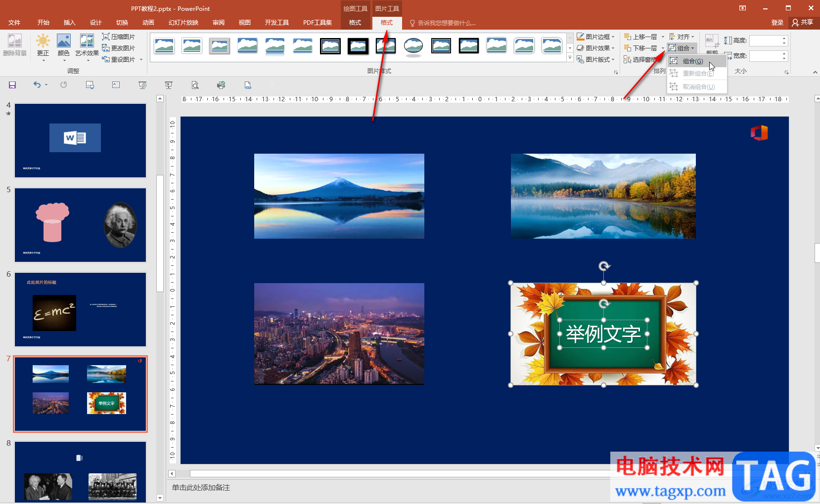The height and width of the screenshot is (504, 820).
Task: Apply the gray metal frame picture style
Action: click(x=220, y=46)
